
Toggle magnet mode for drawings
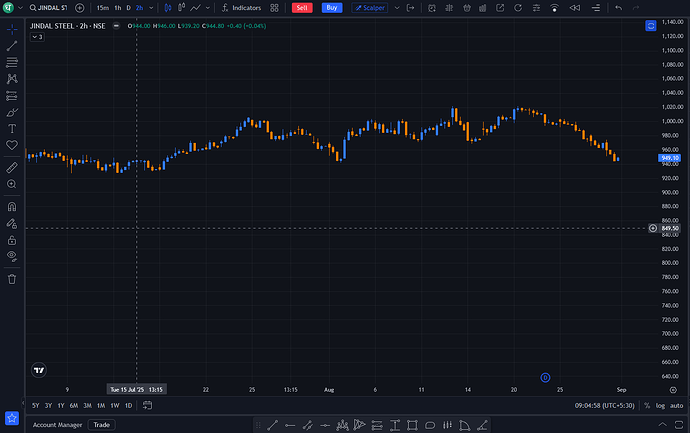[12, 207]
